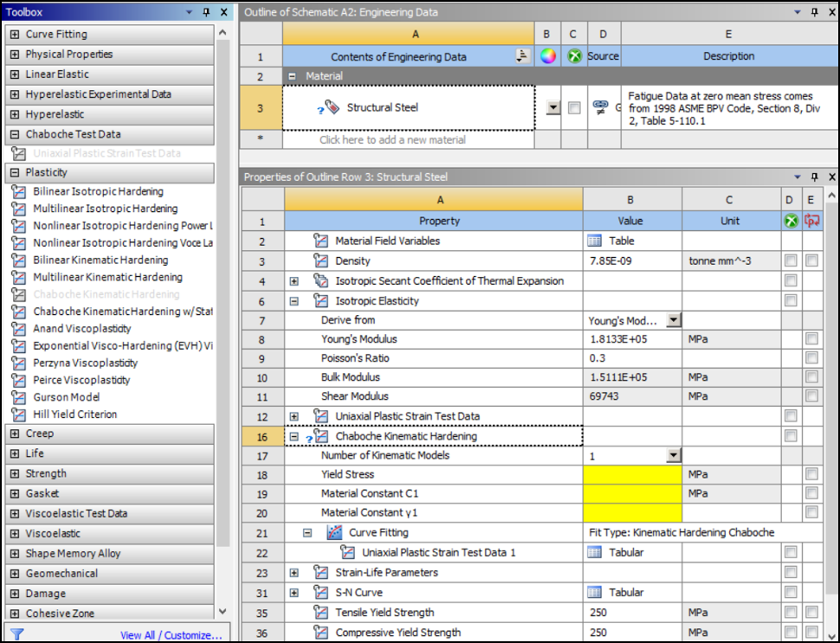The height and width of the screenshot is (643, 840).
Task: Click the yellow Yield Stress value cell
Action: 632,474
